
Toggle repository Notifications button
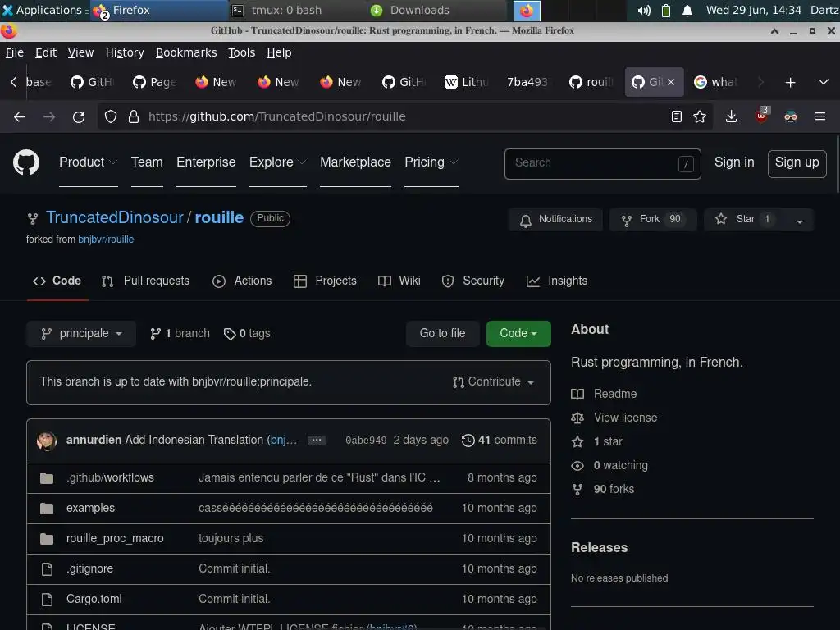tap(555, 219)
